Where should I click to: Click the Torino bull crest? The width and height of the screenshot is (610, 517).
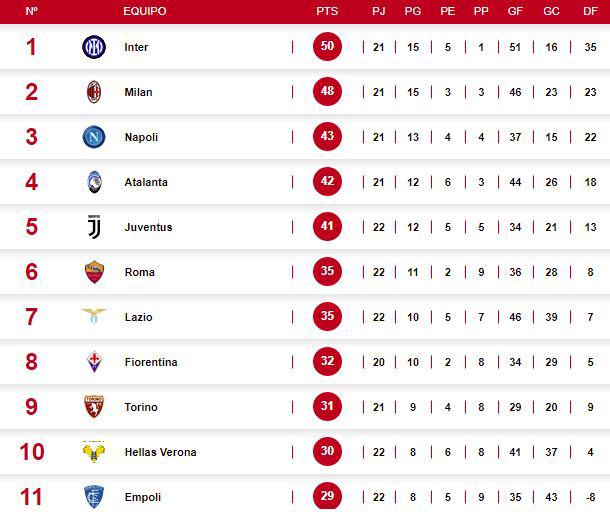[x=94, y=407]
